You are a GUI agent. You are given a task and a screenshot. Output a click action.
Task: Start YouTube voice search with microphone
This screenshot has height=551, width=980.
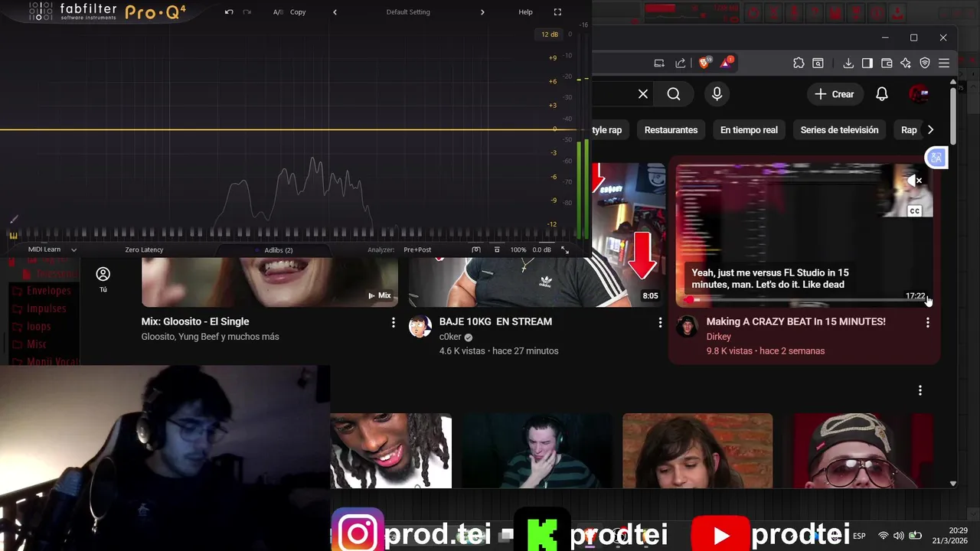pyautogui.click(x=717, y=94)
